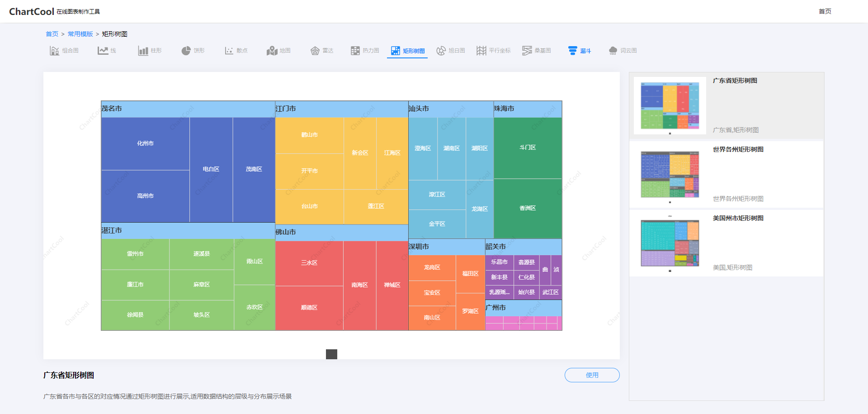Viewport: 868px width, 414px height.
Task: Click the 首页 breadcrumb link
Action: point(52,34)
